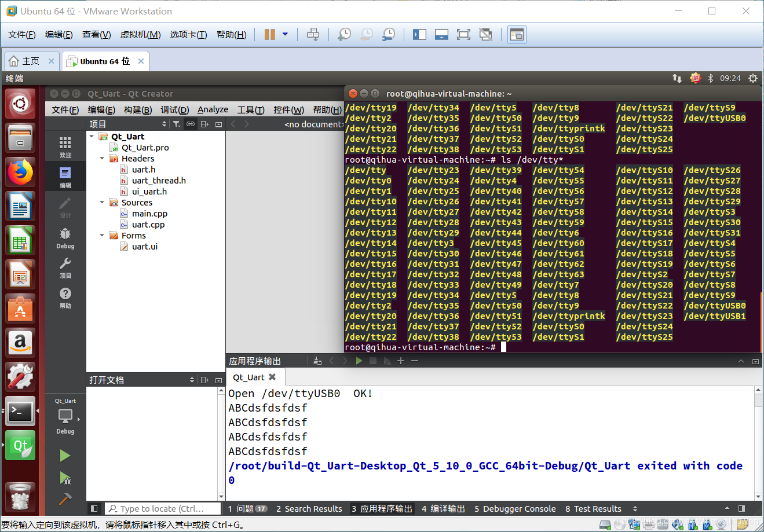Toggle the VMware Unity mode icon
Viewport: 764px width, 532px height.
[x=486, y=35]
